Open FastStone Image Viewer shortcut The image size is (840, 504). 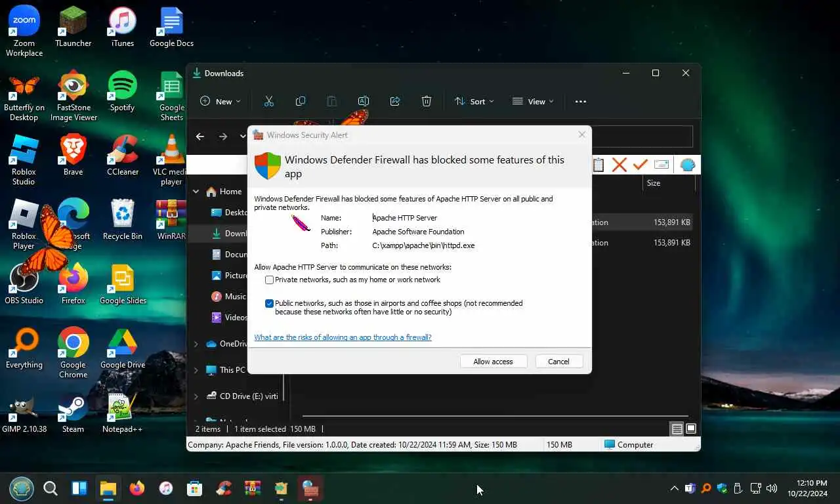(x=73, y=96)
